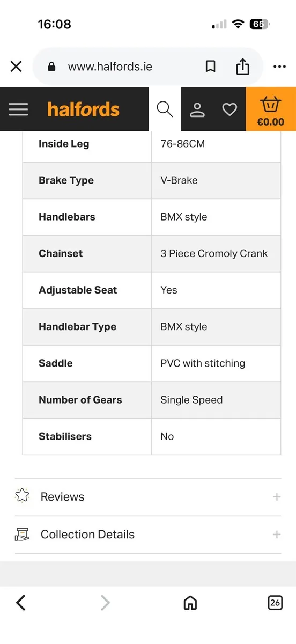296x644 pixels.
Task: Tap the Halfords logo
Action: coord(83,109)
